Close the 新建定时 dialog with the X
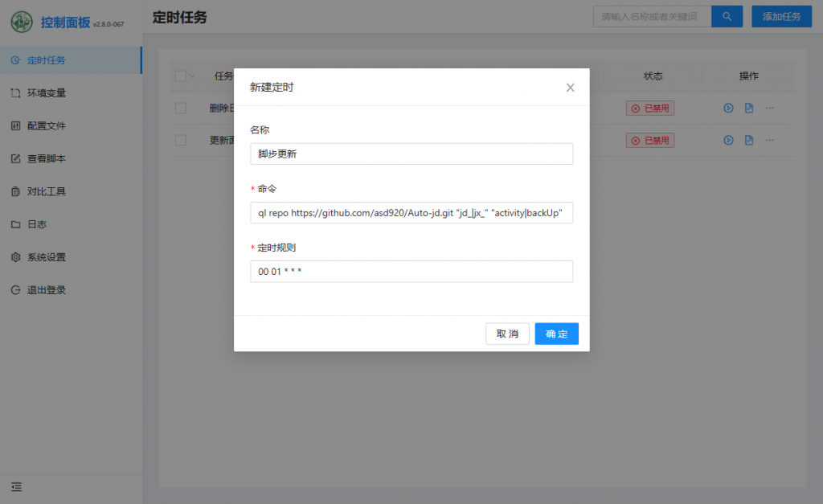This screenshot has width=823, height=504. (570, 88)
